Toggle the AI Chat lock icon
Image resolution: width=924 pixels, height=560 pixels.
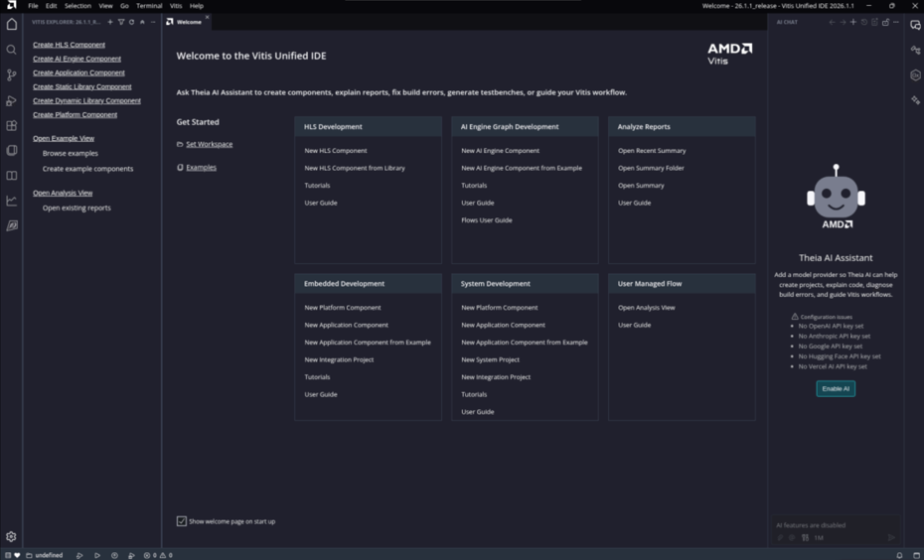coord(885,22)
